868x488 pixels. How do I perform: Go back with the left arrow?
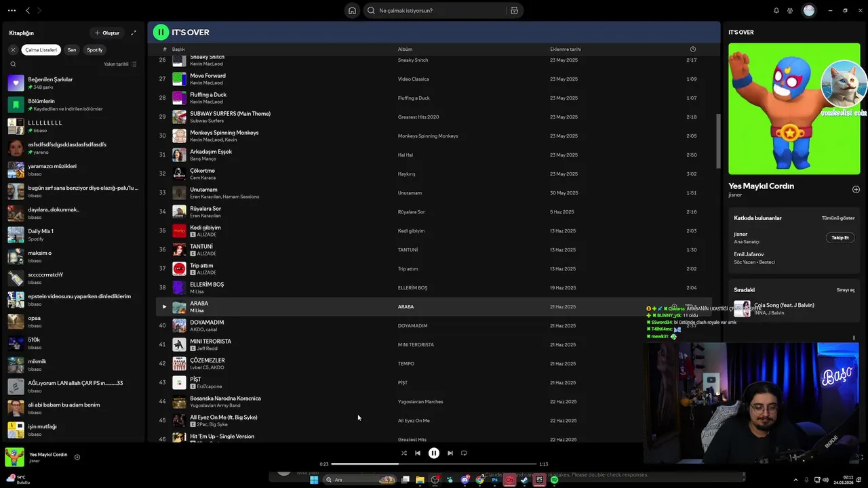pyautogui.click(x=28, y=10)
